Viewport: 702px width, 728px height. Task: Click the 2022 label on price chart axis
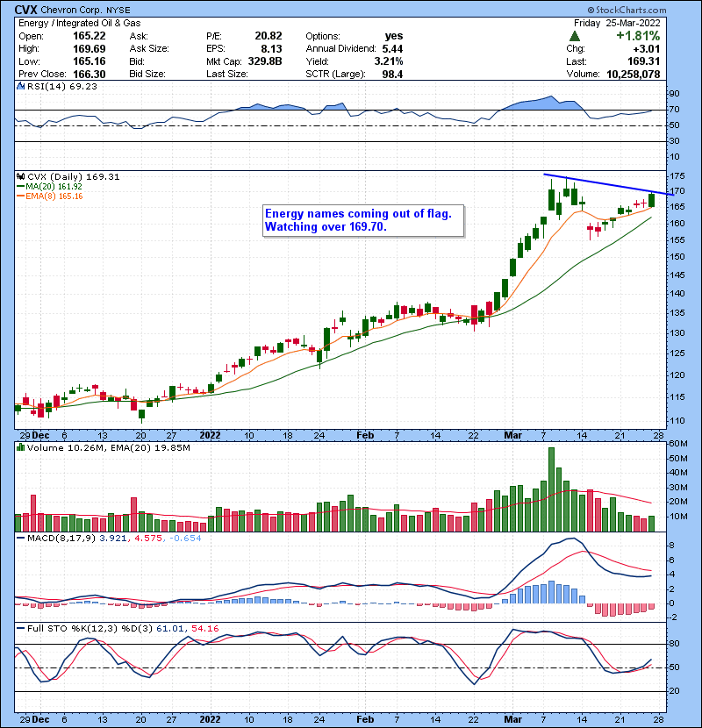[210, 436]
